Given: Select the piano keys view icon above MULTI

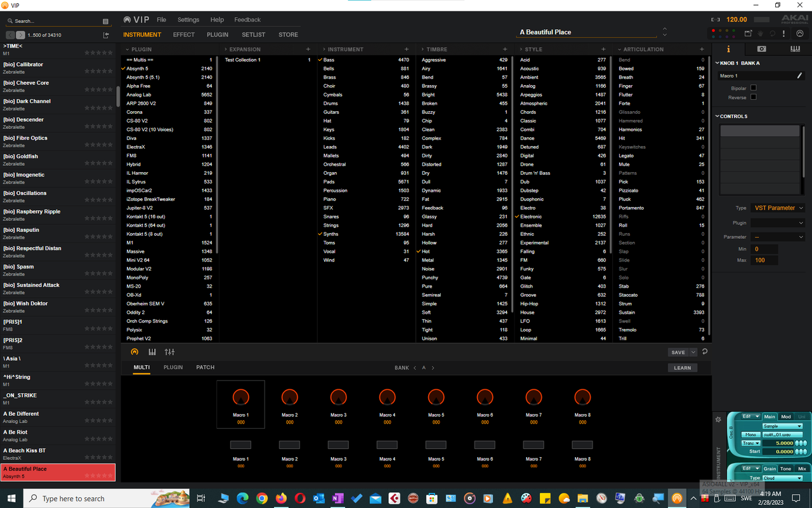Looking at the screenshot, I should point(152,352).
